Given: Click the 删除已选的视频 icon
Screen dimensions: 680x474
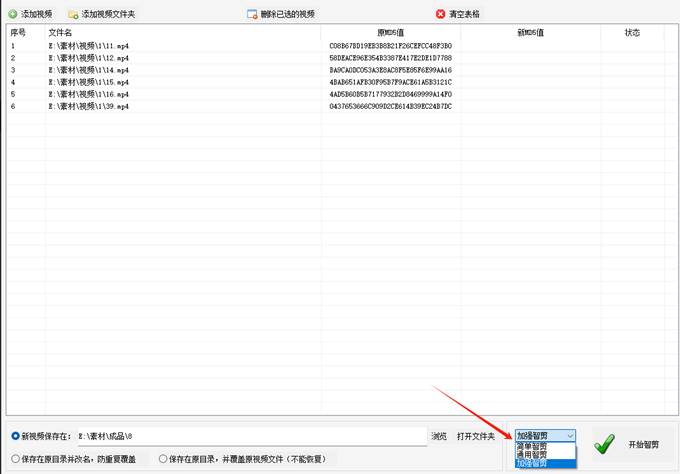Looking at the screenshot, I should [252, 14].
